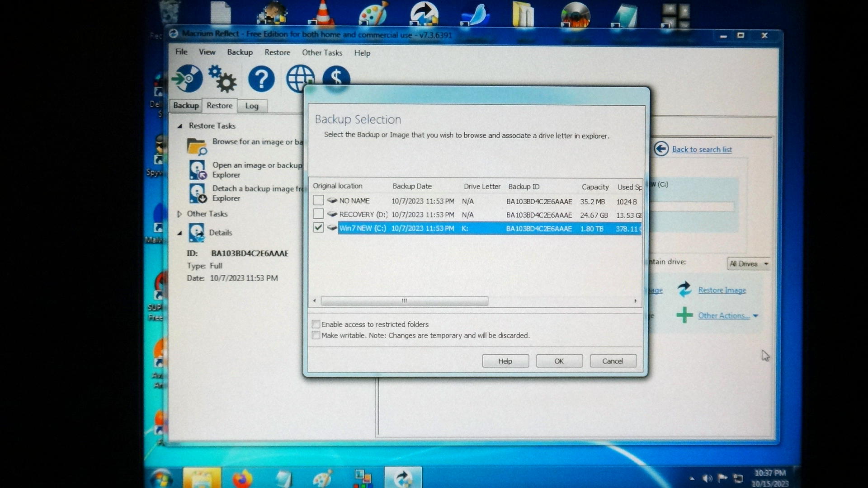Switch to the Log tab
The width and height of the screenshot is (868, 488).
(x=252, y=106)
